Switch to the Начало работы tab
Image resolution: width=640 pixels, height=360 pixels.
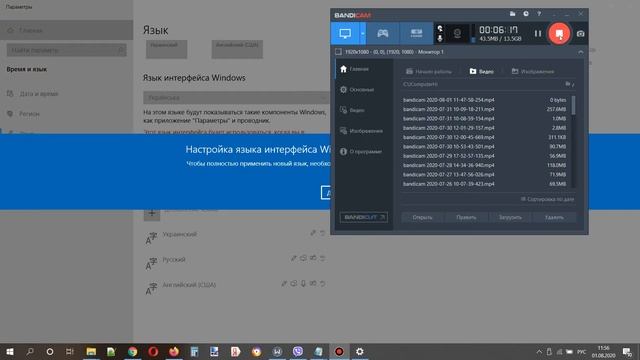tap(429, 71)
